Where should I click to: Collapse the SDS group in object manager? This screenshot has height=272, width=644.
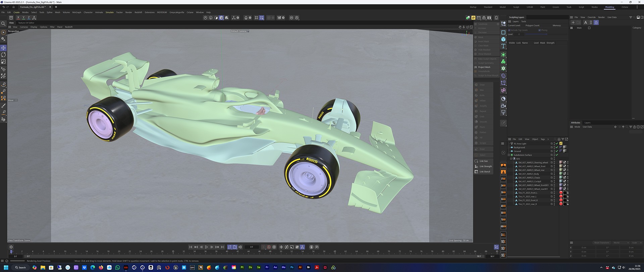[x=511, y=159]
